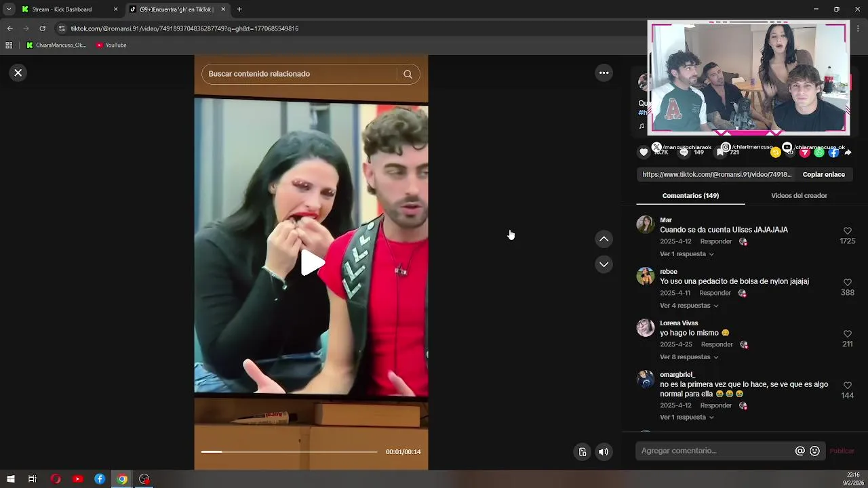Open comments via speech bubble icon
The height and width of the screenshot is (488, 868).
(684, 152)
